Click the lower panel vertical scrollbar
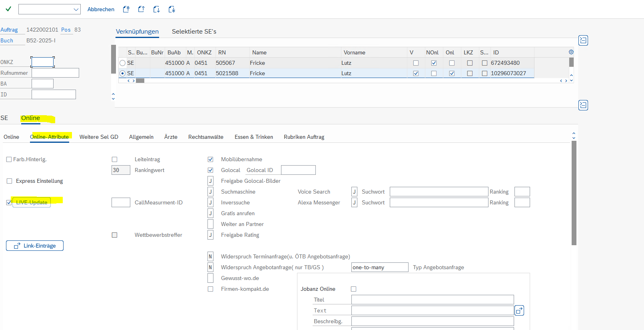 (x=574, y=193)
